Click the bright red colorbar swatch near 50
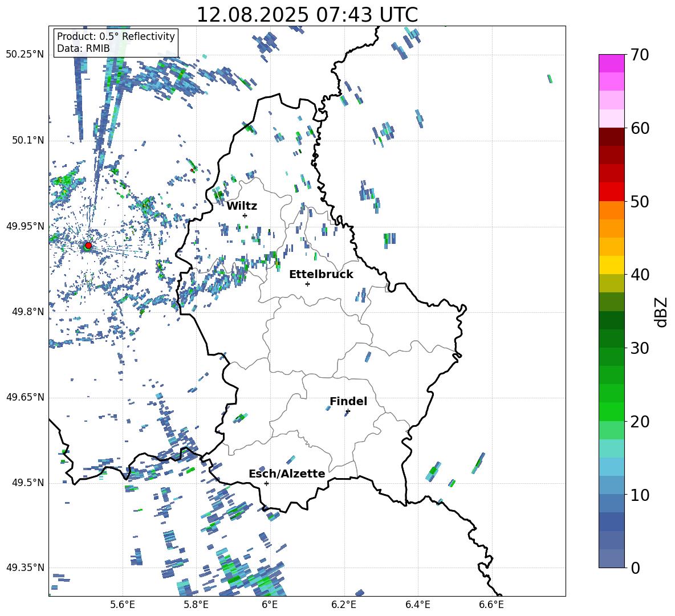This screenshot has width=675, height=616. pos(612,192)
